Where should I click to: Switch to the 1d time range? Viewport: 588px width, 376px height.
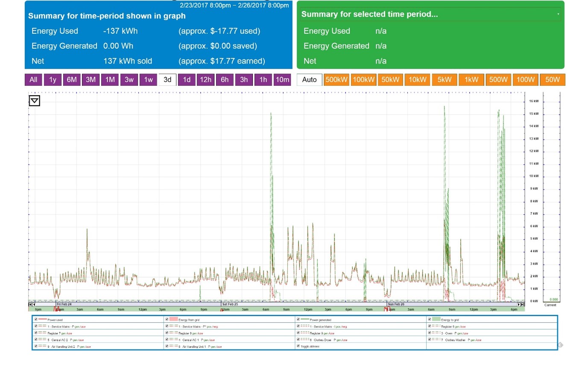coord(187,80)
